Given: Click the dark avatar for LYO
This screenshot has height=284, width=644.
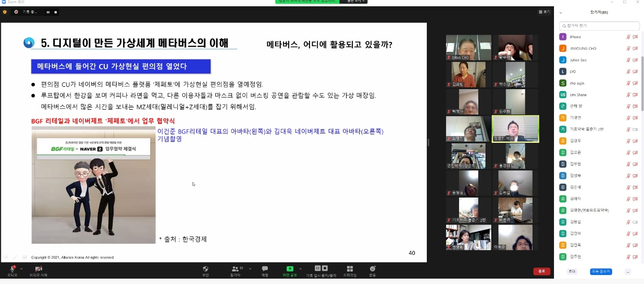Looking at the screenshot, I should [x=563, y=72].
